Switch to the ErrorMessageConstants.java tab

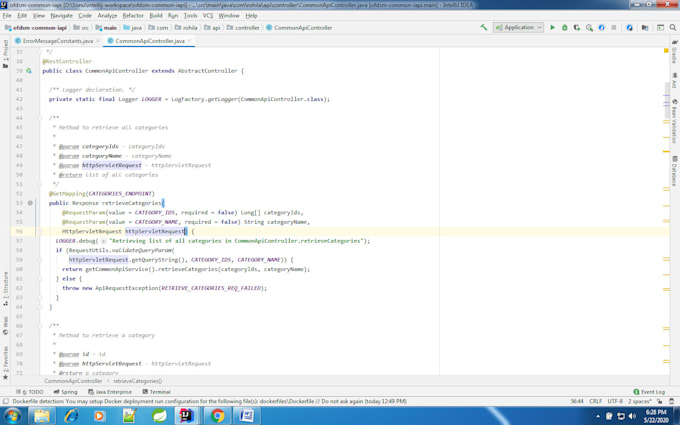(57, 41)
